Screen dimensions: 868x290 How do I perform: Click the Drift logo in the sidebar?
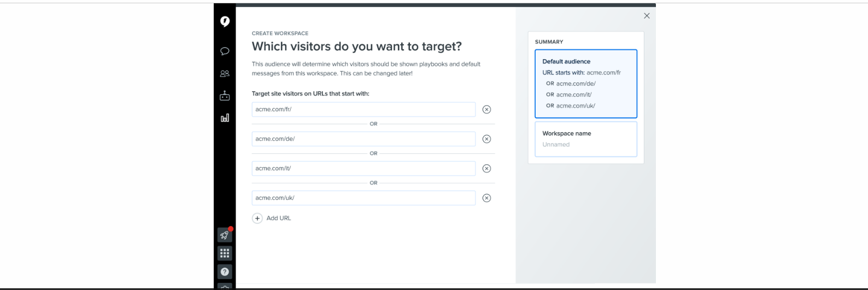[x=225, y=21]
